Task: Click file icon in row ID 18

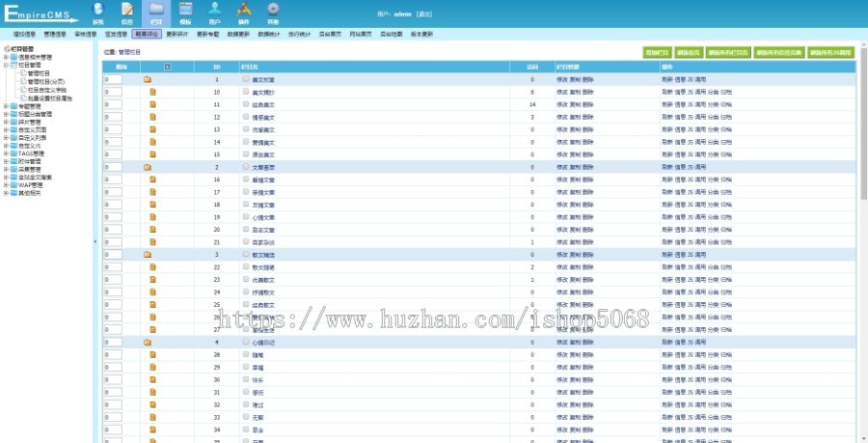Action: pos(152,205)
